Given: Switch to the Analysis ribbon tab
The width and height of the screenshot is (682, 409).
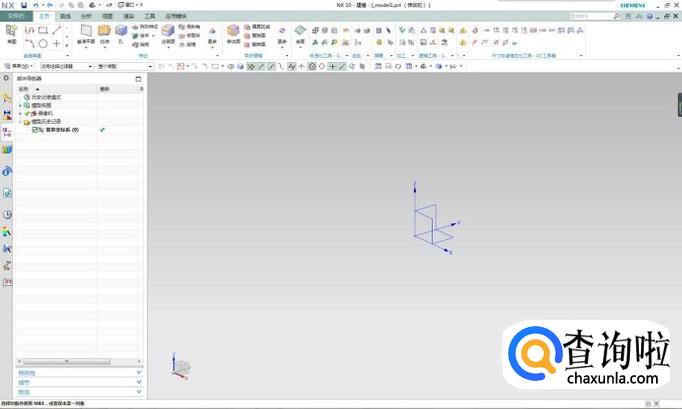Looking at the screenshot, I should 86,16.
